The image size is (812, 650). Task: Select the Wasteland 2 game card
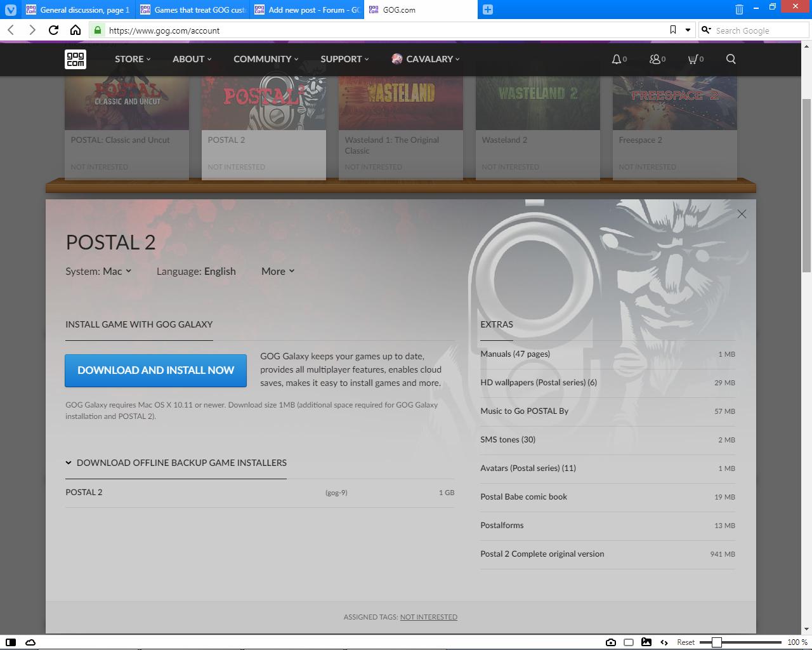(538, 127)
